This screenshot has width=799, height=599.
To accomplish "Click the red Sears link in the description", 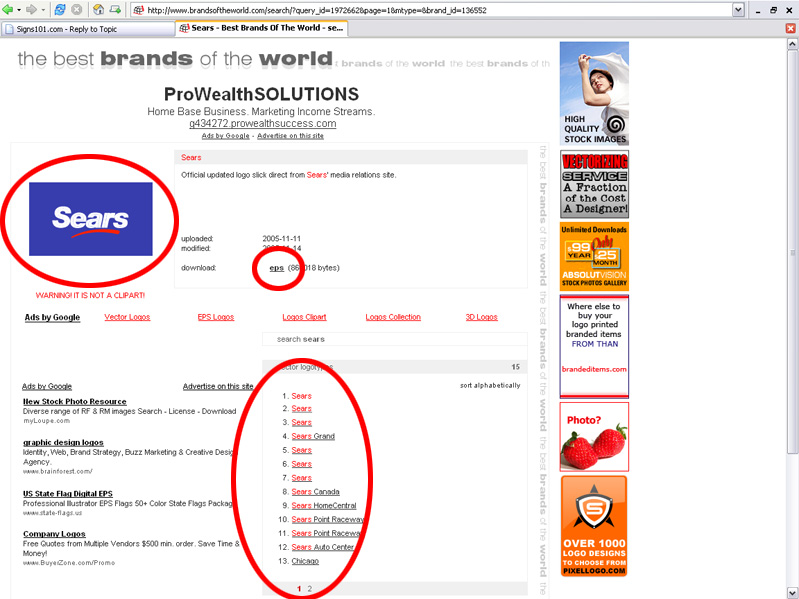I will [x=316, y=175].
